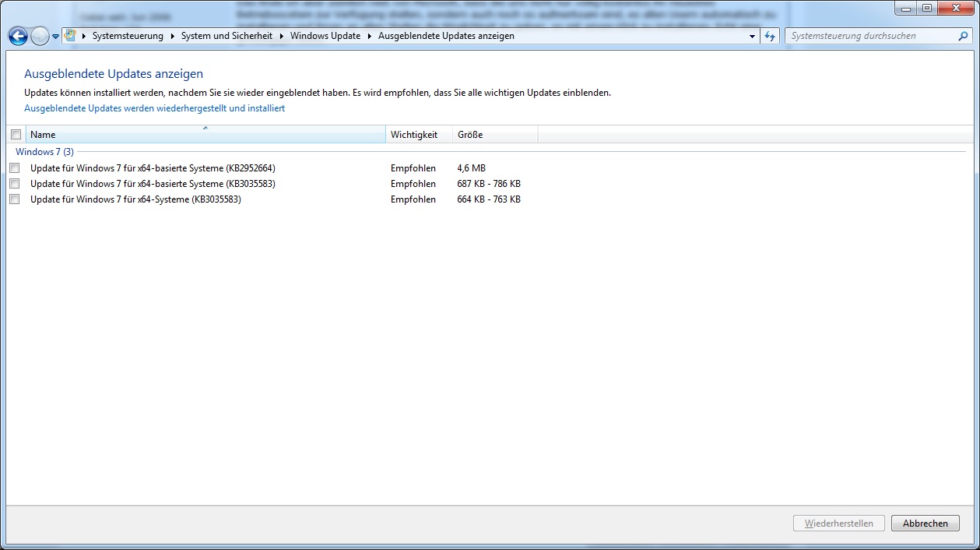Click the 4,6 MB size value
Image resolution: width=980 pixels, height=550 pixels.
tap(471, 168)
